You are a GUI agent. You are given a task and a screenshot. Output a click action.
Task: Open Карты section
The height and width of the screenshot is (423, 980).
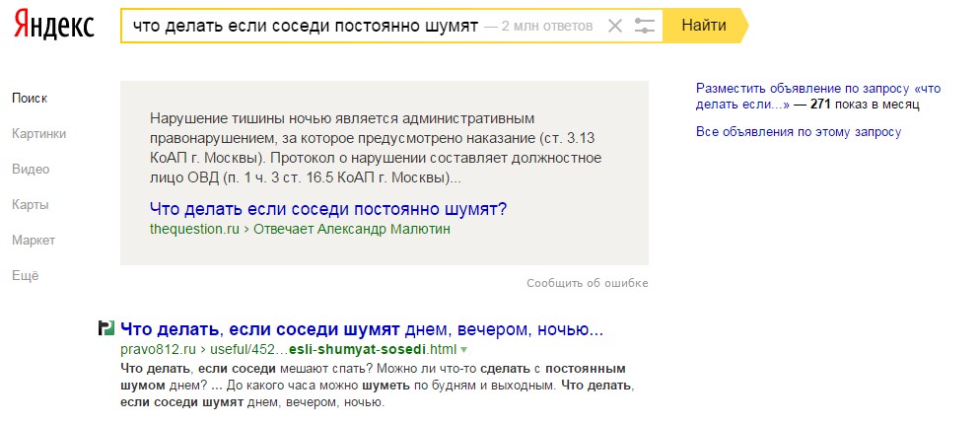coord(30,205)
